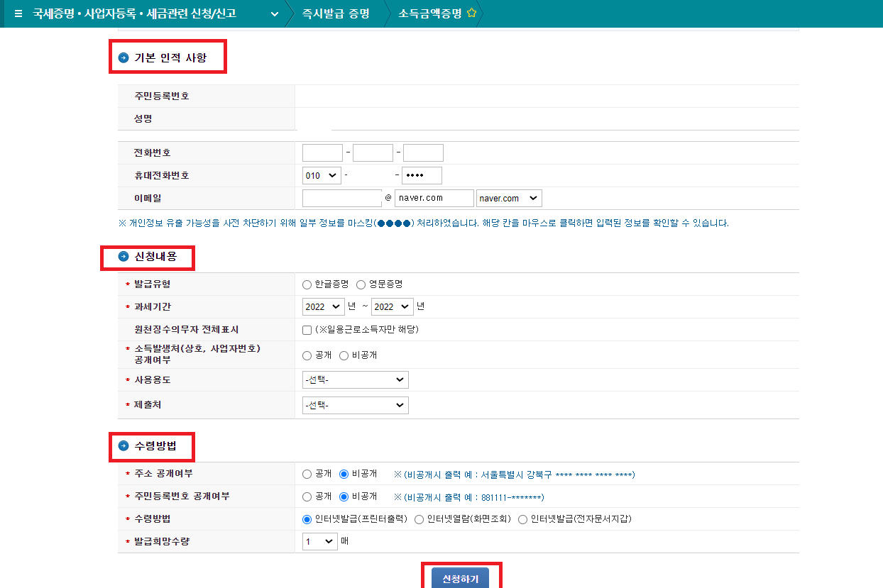Viewport: 883px width, 588px height.
Task: Open the 발급희망수량 quantity dropdown
Action: tap(318, 541)
